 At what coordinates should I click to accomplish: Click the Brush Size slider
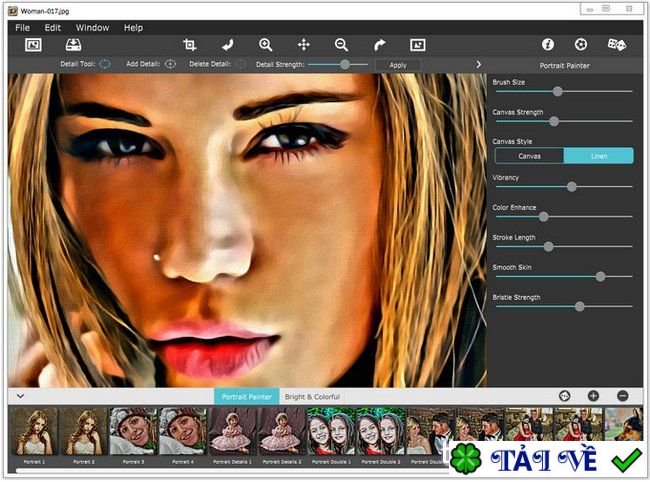(558, 91)
